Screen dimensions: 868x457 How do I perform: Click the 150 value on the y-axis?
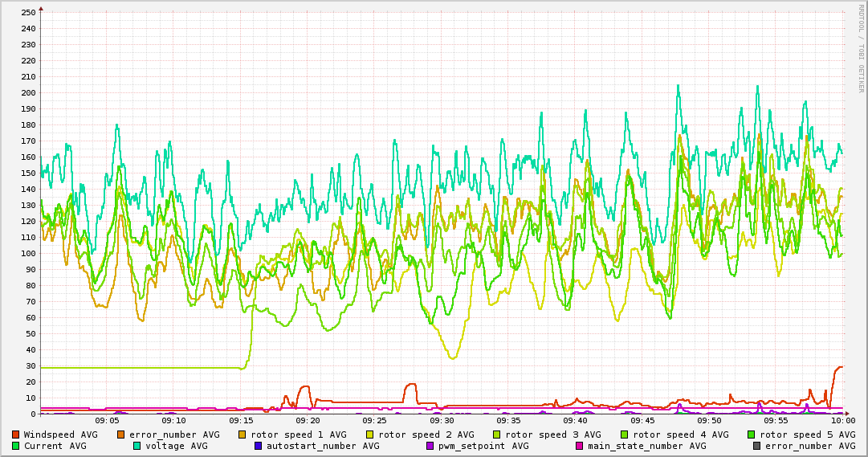tap(28, 173)
